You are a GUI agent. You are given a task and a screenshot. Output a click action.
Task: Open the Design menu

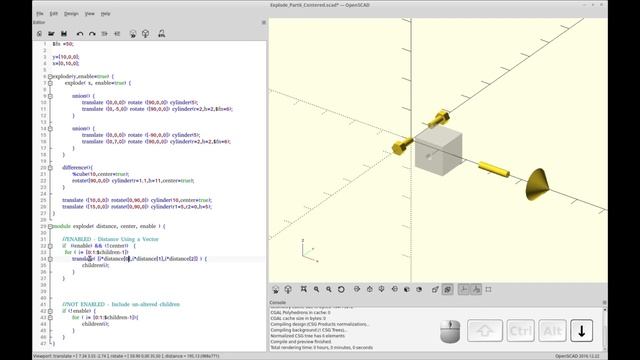(x=71, y=13)
